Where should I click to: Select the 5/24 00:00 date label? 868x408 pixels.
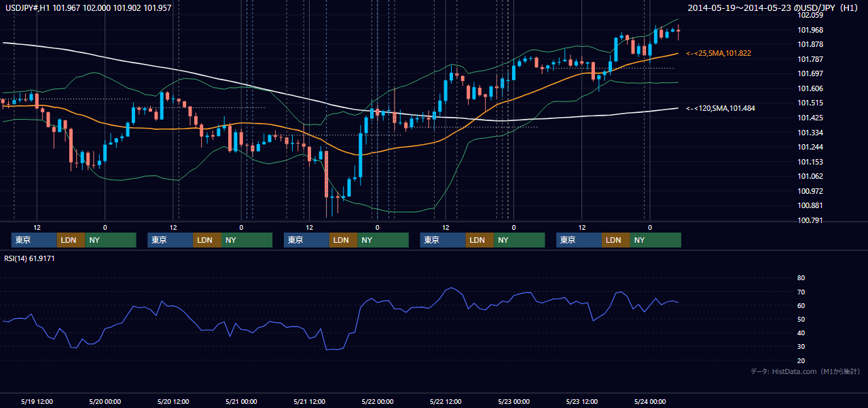tap(650, 401)
